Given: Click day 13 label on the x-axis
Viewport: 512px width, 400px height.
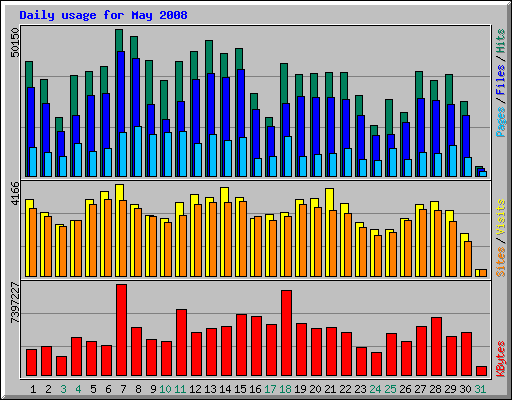Looking at the screenshot, I should pyautogui.click(x=210, y=389).
